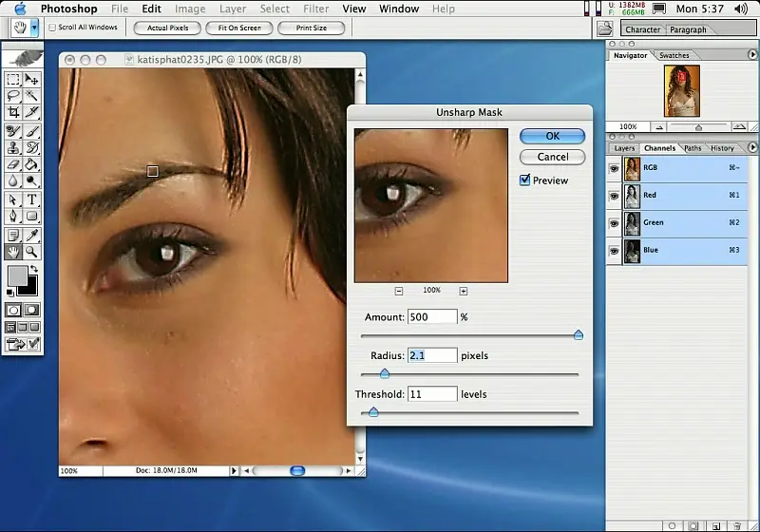Select the History Brush tool

[x=31, y=148]
